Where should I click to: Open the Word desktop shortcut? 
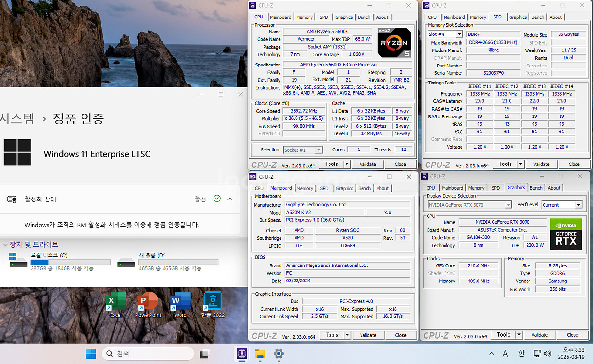click(180, 305)
